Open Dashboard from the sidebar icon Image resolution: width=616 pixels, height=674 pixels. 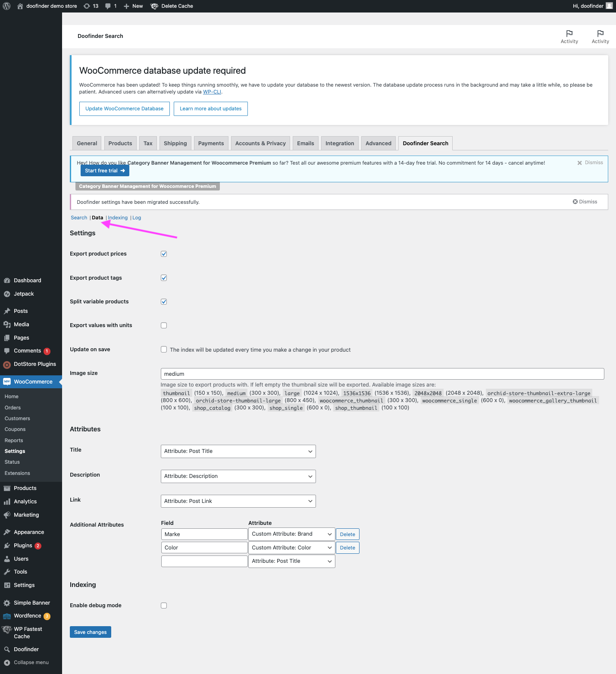[x=7, y=281]
